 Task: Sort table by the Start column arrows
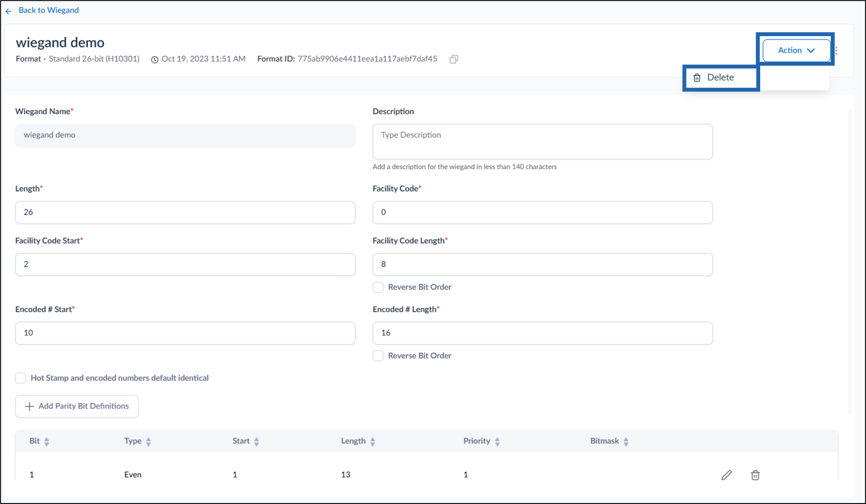(x=256, y=442)
